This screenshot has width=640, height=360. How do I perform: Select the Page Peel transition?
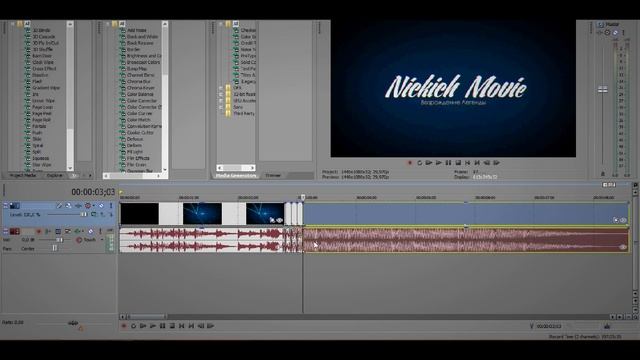(42, 113)
